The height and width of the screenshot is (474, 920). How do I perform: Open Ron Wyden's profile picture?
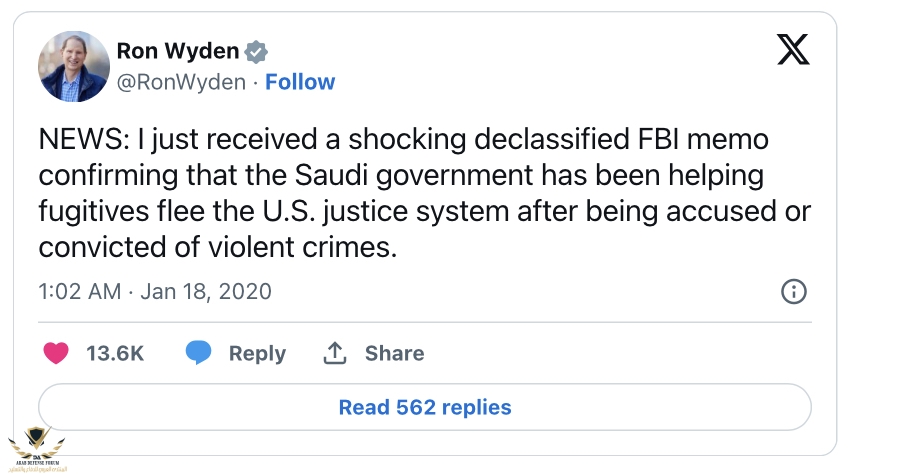pyautogui.click(x=73, y=66)
